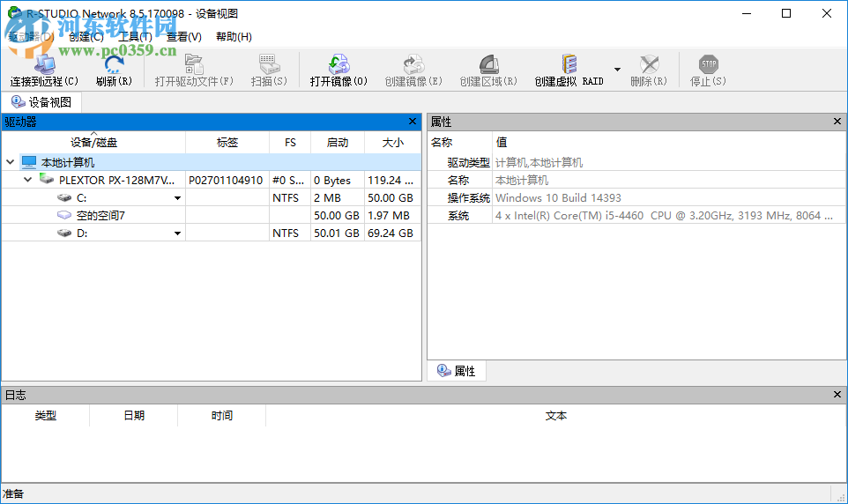This screenshot has height=504, width=848.
Task: Sort by 标签 column header
Action: tap(227, 142)
